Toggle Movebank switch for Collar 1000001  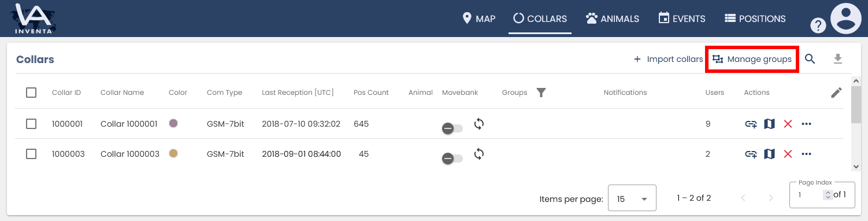pos(452,128)
